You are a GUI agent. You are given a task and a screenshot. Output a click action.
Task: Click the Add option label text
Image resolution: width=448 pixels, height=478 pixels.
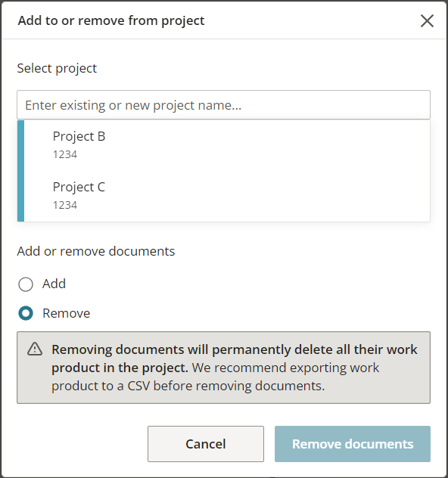[x=54, y=284]
